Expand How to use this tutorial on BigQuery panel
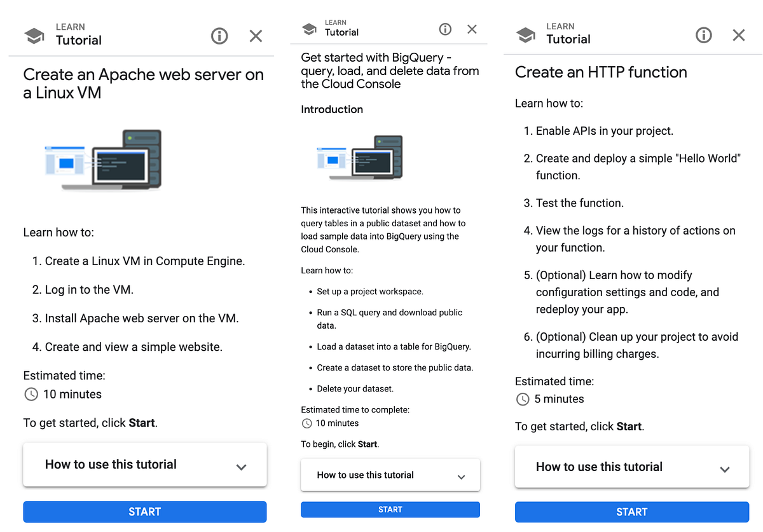The height and width of the screenshot is (532, 763). (x=390, y=475)
